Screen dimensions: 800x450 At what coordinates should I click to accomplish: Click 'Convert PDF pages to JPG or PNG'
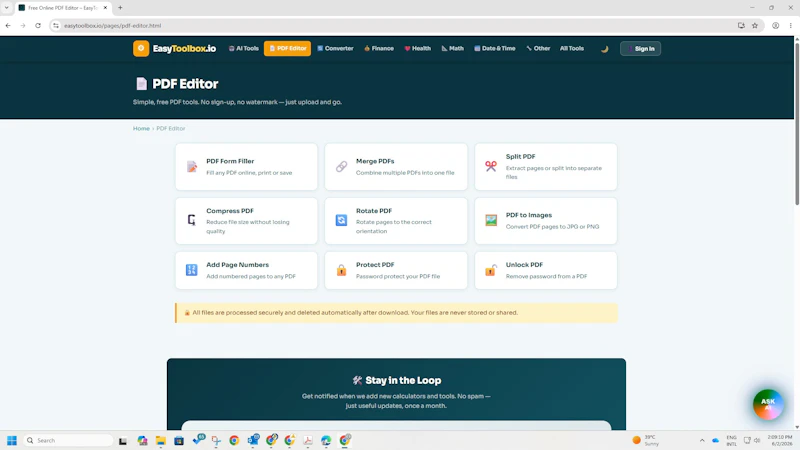(553, 227)
